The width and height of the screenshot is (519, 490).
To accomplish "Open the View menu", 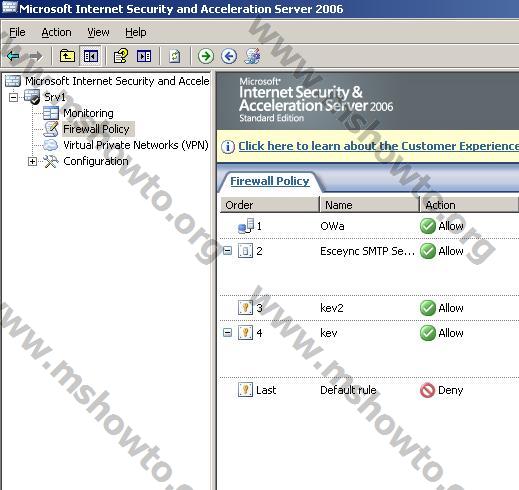I will tap(98, 32).
